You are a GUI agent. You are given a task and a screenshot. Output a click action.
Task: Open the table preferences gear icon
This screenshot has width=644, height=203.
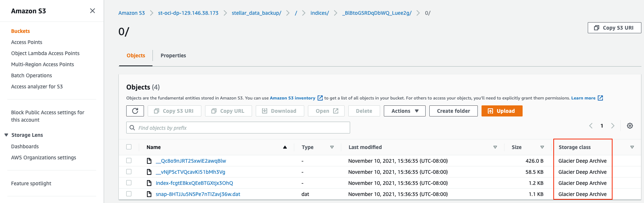(630, 126)
